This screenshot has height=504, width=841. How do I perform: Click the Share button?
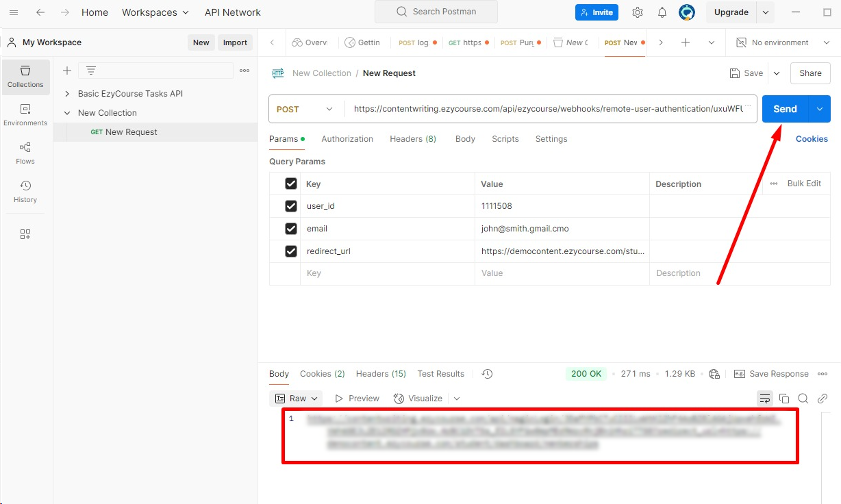(810, 73)
